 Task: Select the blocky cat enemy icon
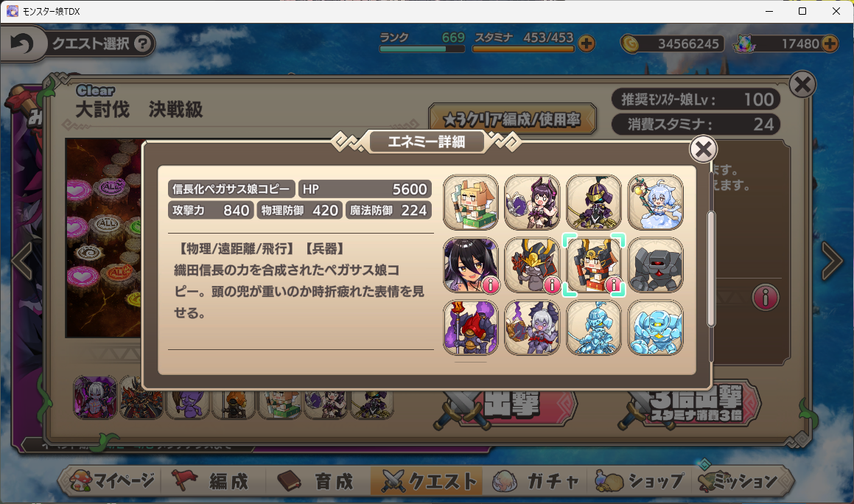pos(471,202)
